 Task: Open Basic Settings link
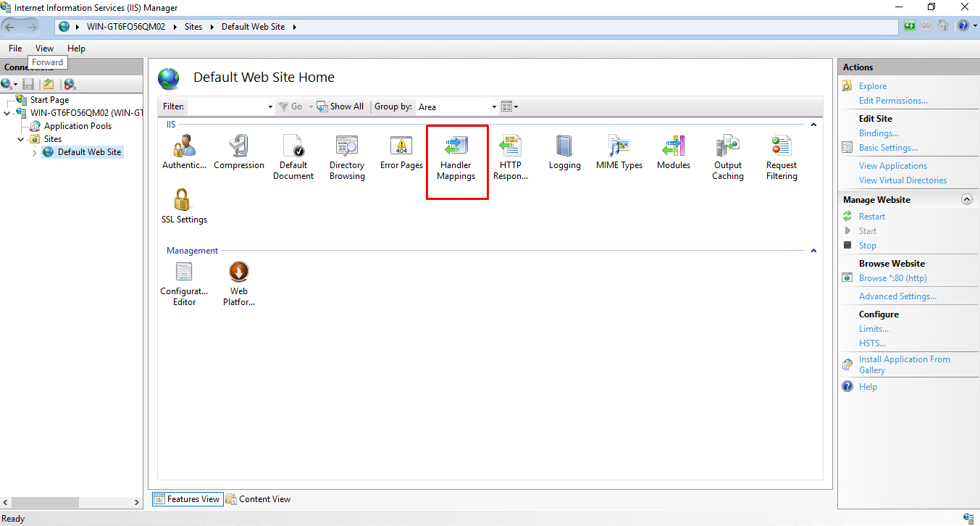pyautogui.click(x=888, y=148)
